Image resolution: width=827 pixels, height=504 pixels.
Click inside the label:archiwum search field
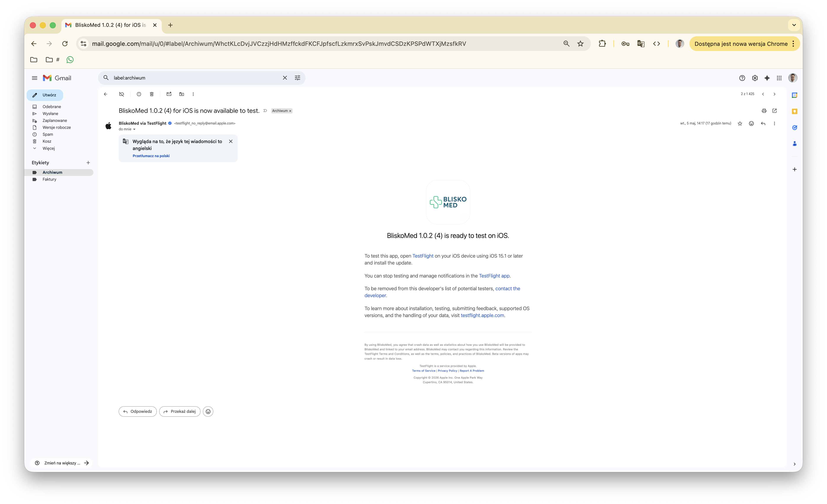(x=195, y=78)
